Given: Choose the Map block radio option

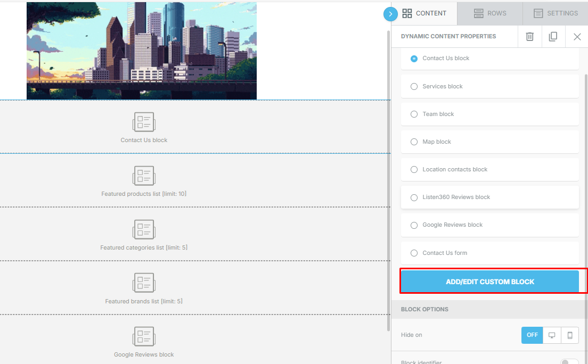Looking at the screenshot, I should [x=414, y=142].
